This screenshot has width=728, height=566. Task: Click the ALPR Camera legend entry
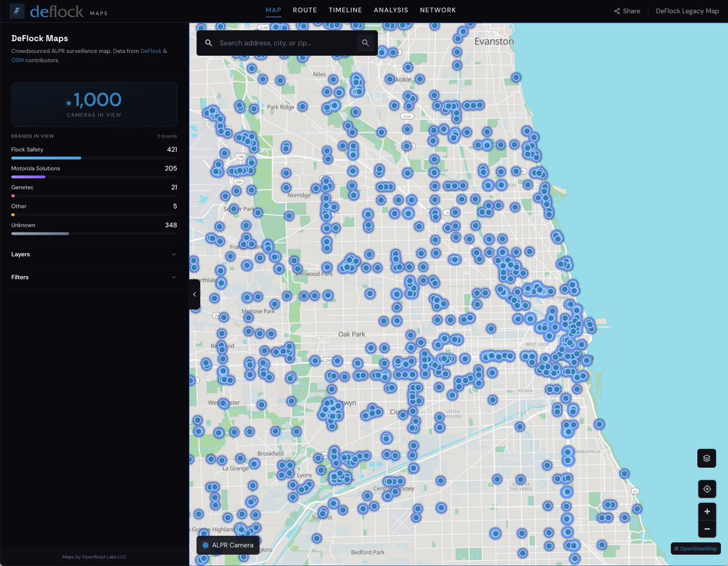point(228,545)
